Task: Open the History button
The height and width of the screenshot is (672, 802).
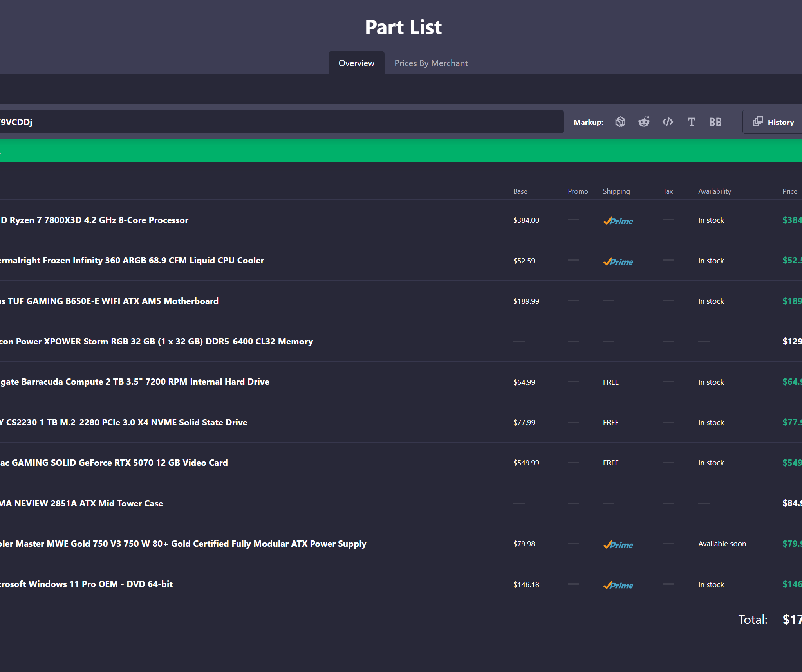Action: [772, 122]
